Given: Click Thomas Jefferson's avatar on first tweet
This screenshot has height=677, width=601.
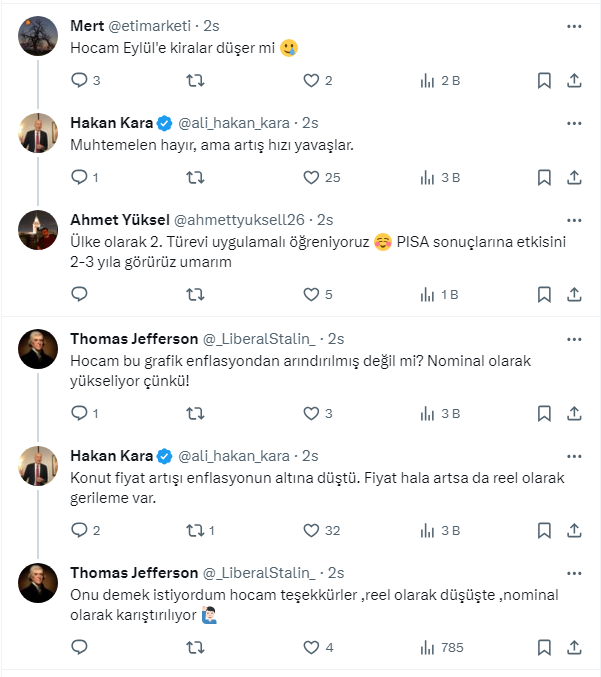Looking at the screenshot, I should [x=38, y=349].
